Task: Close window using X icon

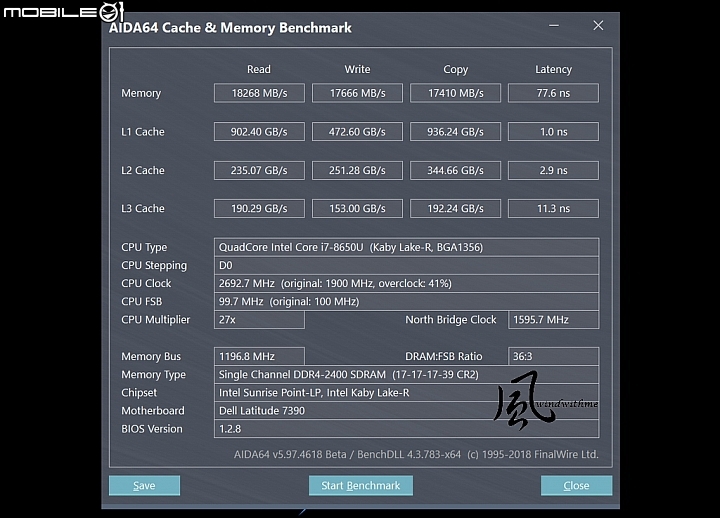Action: tap(598, 26)
